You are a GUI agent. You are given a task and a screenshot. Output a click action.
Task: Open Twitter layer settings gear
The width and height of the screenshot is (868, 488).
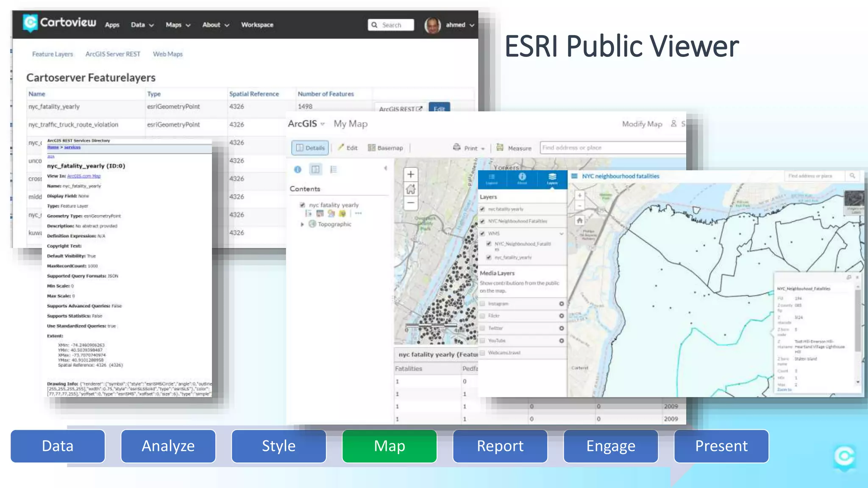coord(561,328)
